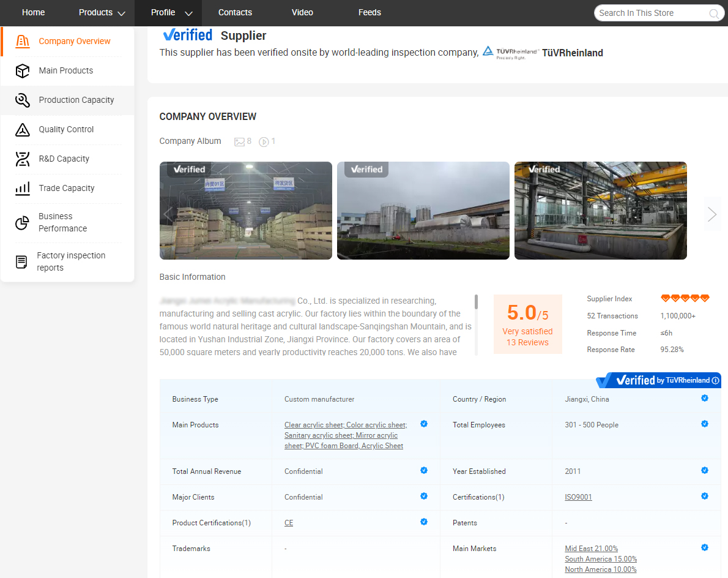Open the CE product certification link
This screenshot has height=578, width=728.
point(289,523)
